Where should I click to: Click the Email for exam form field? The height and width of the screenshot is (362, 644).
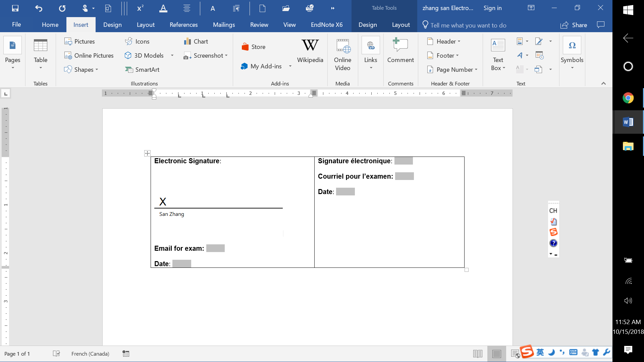point(215,248)
